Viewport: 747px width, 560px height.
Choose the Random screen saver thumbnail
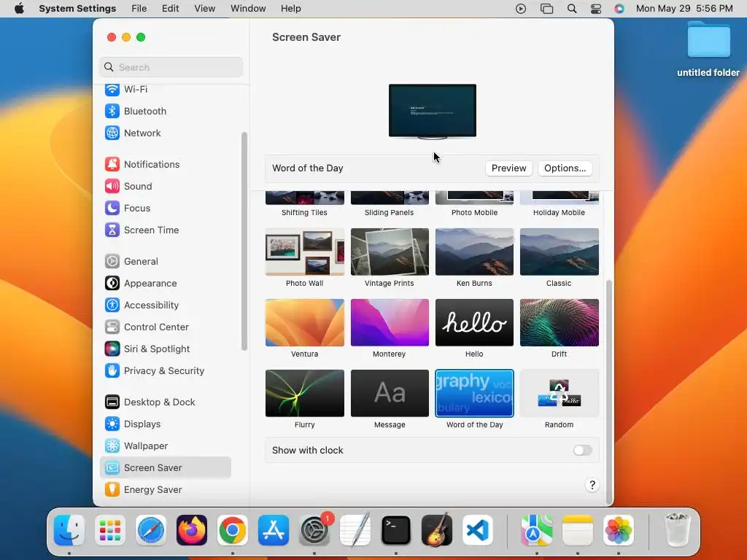pos(560,393)
